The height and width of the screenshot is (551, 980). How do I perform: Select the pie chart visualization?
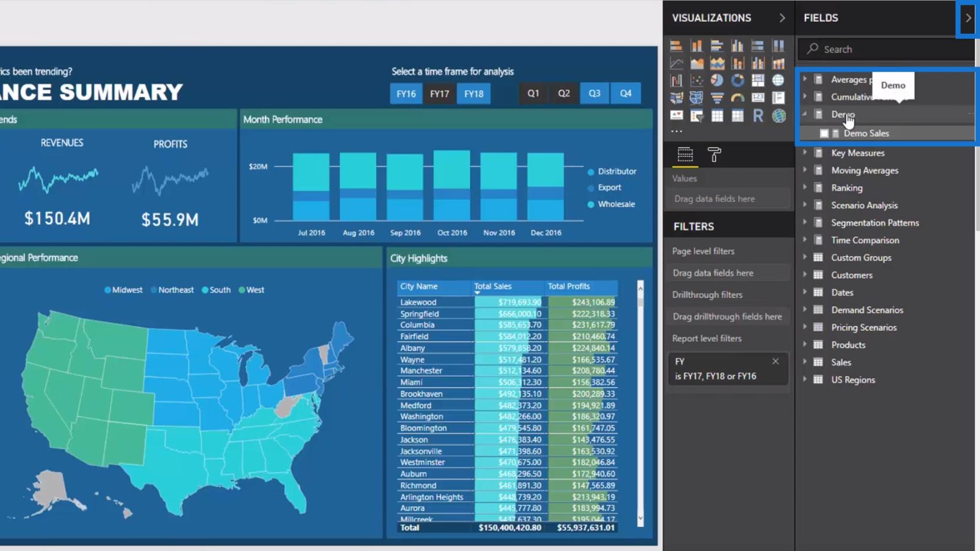717,80
